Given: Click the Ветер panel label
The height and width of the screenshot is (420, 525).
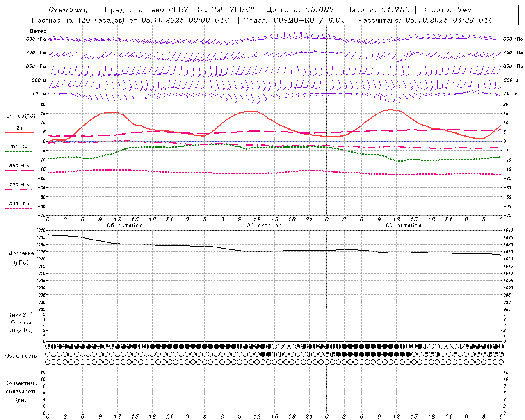Looking at the screenshot, I should 38,31.
